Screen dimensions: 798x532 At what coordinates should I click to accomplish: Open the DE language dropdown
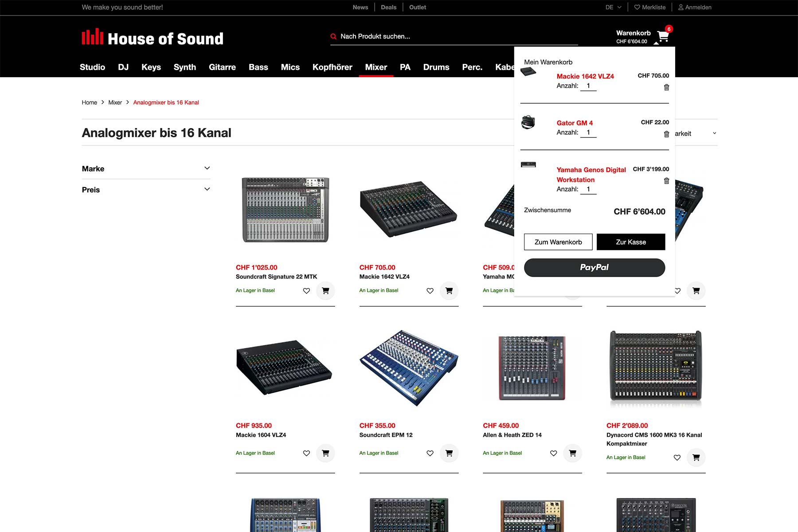[613, 7]
